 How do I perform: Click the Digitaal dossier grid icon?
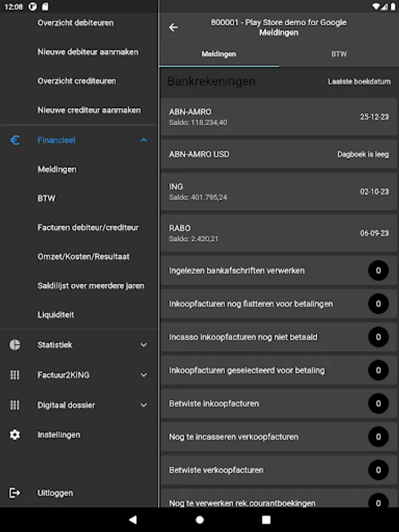click(x=14, y=405)
